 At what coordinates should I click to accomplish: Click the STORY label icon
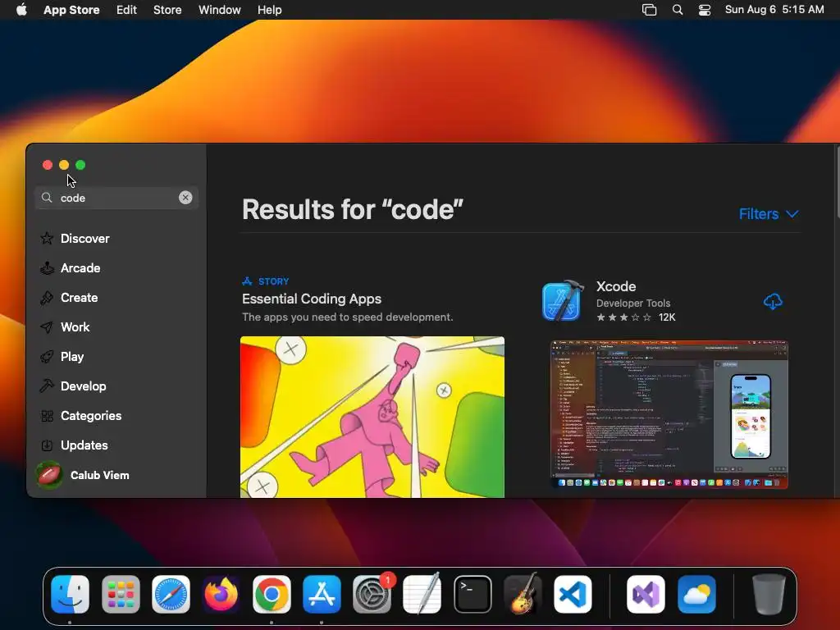tap(247, 281)
